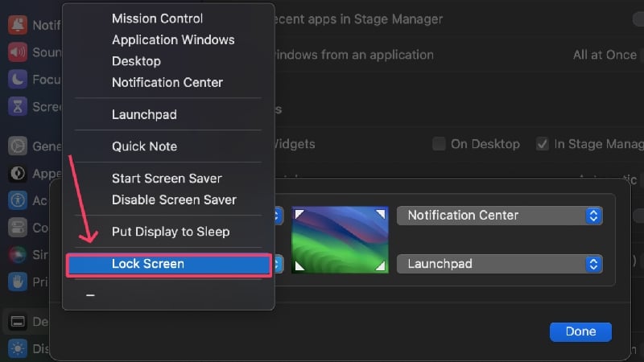
Task: Select the Privacy hand icon
Action: [18, 282]
